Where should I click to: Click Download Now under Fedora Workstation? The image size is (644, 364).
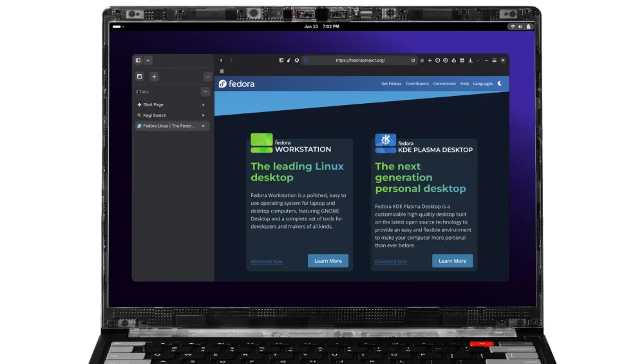(x=267, y=262)
